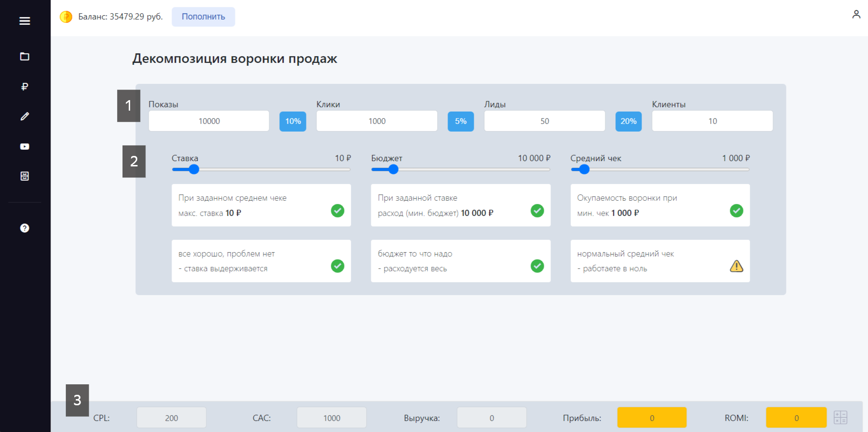This screenshot has width=868, height=432.
Task: Click the 5% conversion badge
Action: pos(460,121)
